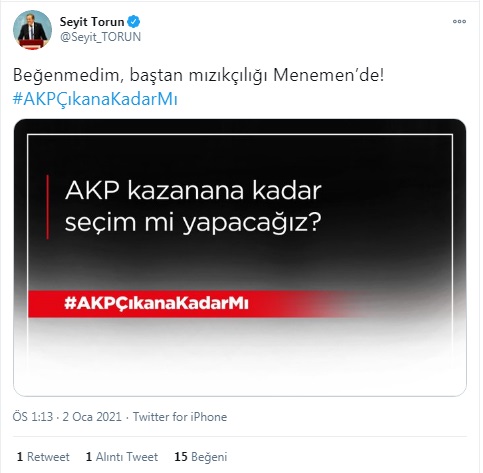The width and height of the screenshot is (483, 473).
Task: View the 1 Retweet list
Action: click(x=43, y=456)
